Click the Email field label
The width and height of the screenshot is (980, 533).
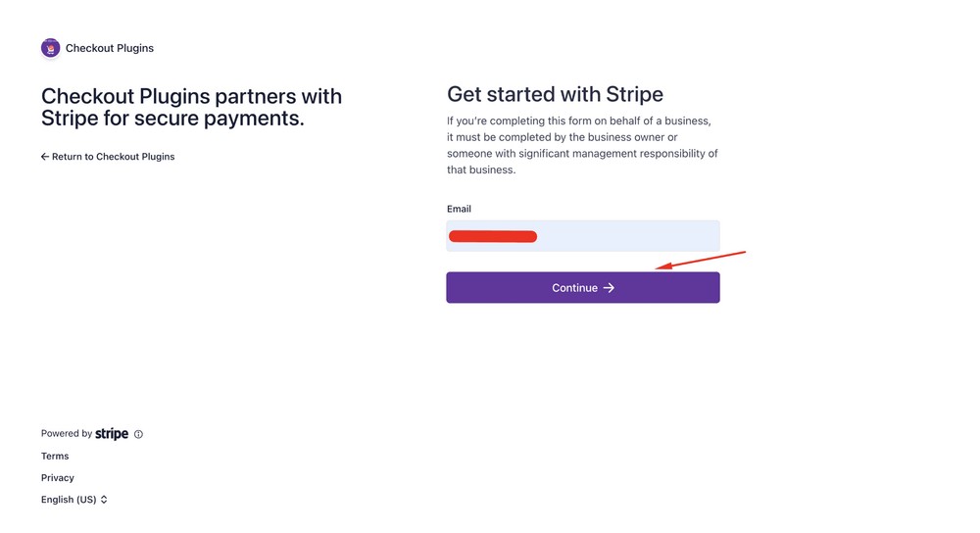tap(459, 209)
